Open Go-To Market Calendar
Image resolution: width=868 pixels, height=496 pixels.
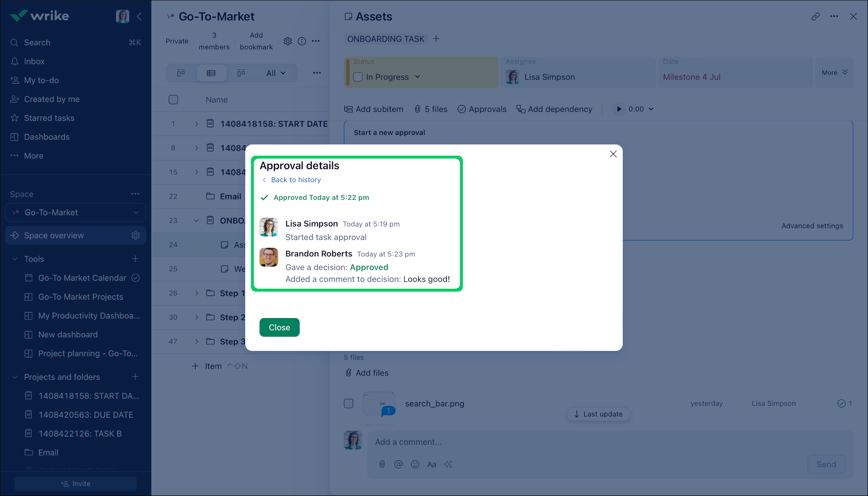pos(82,278)
